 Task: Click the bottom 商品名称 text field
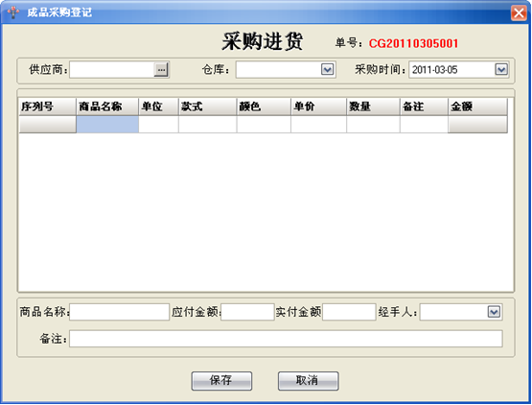coord(120,312)
